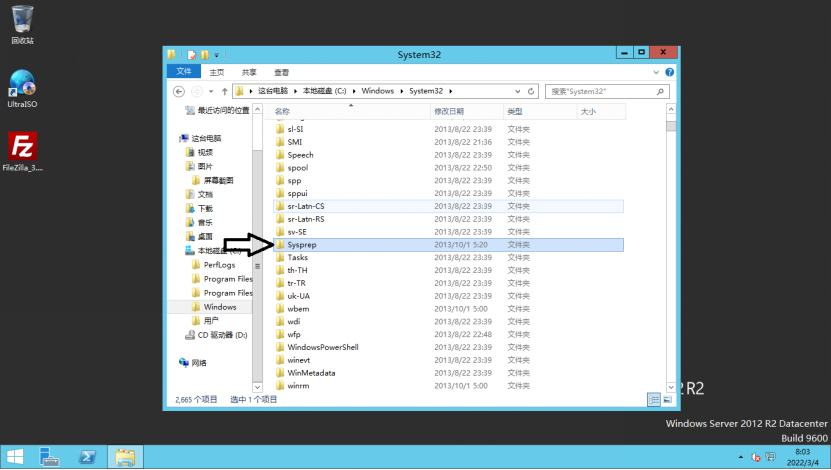Open the FileZilla desktop icon
This screenshot has height=470, width=831.
point(22,152)
